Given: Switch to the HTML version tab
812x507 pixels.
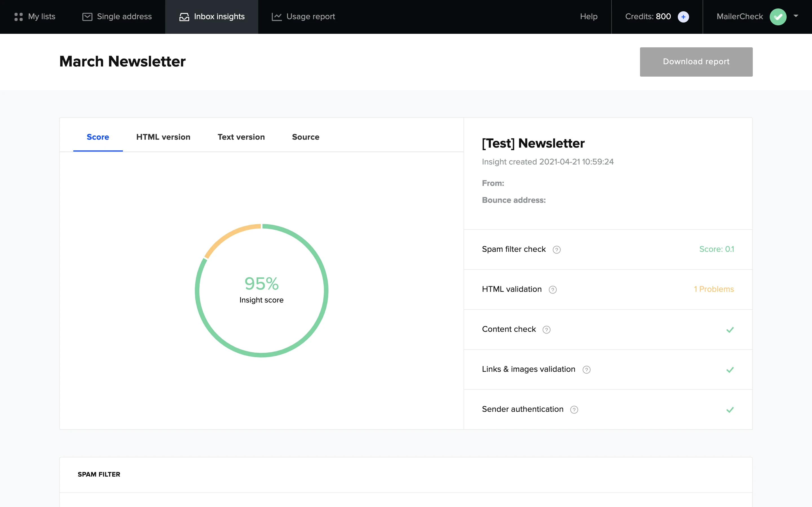Looking at the screenshot, I should tap(163, 137).
